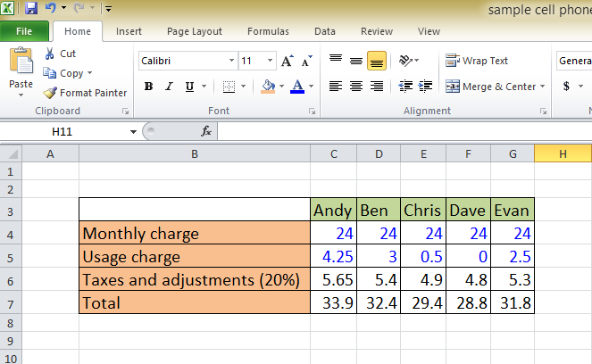
Task: Open the File backstage menu
Action: tap(24, 31)
